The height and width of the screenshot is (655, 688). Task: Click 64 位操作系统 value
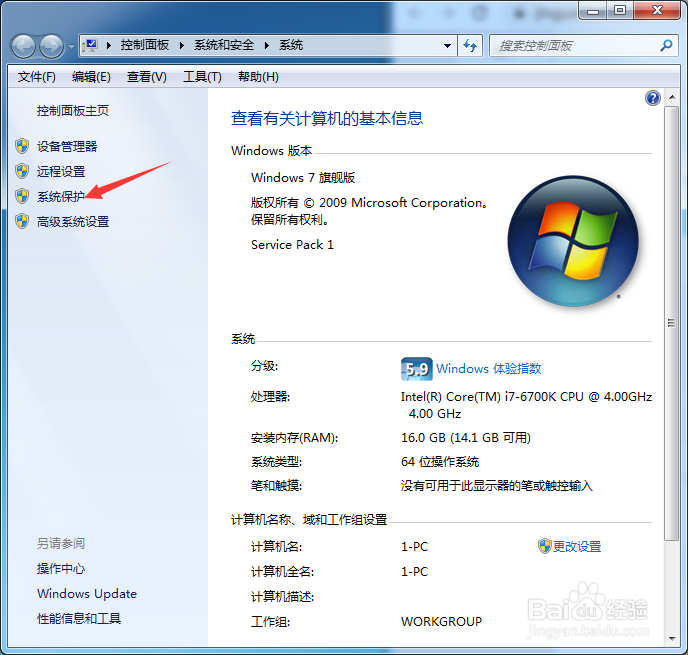click(440, 462)
